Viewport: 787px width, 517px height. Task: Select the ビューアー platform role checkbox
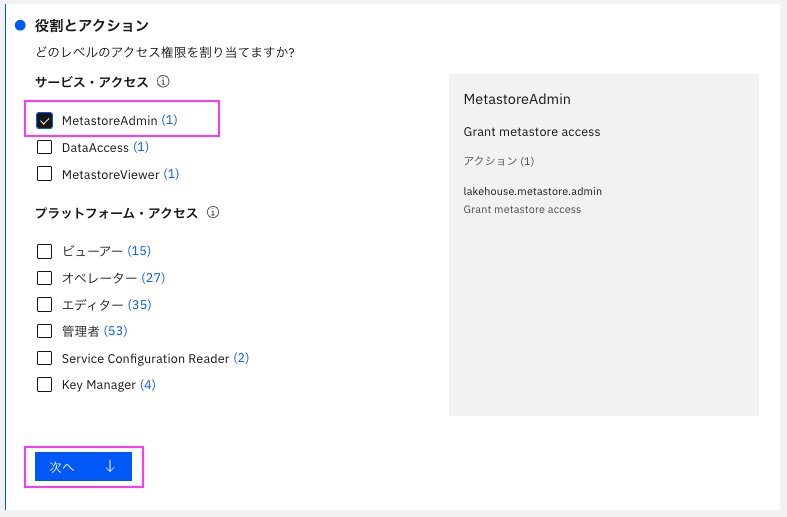(45, 251)
